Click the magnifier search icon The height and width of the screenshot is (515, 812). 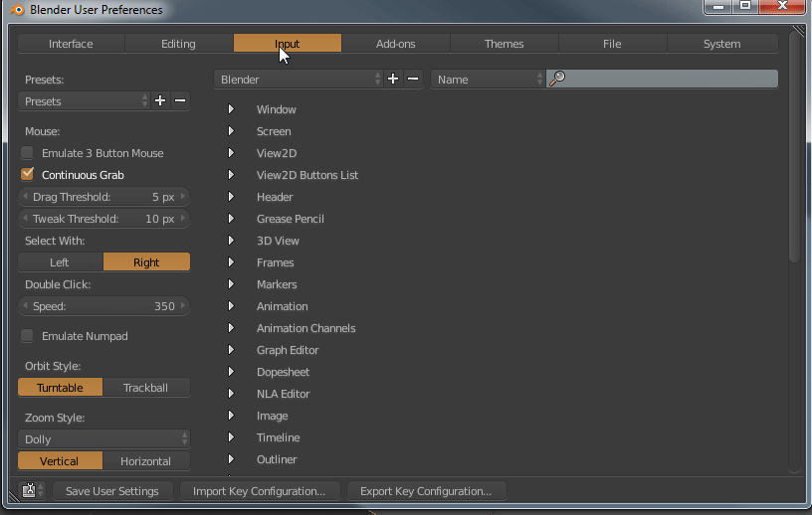coord(557,79)
